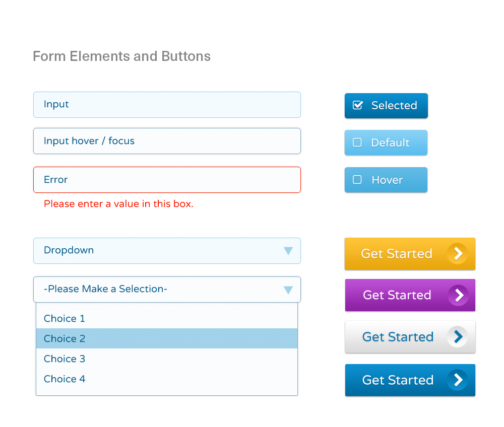Screen dimensions: 504x427
Task: Collapse the Please Make a Selection dropdown arrow
Action: (288, 290)
